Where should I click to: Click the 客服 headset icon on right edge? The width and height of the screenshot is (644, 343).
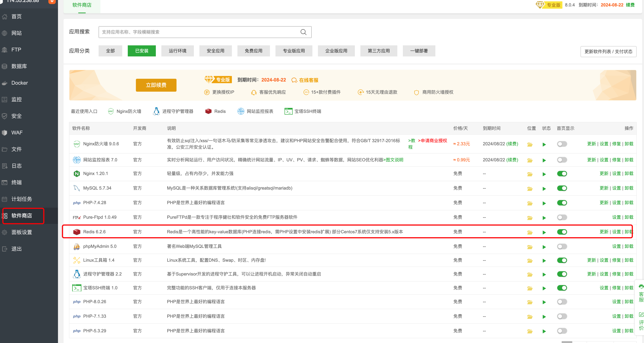click(x=641, y=287)
